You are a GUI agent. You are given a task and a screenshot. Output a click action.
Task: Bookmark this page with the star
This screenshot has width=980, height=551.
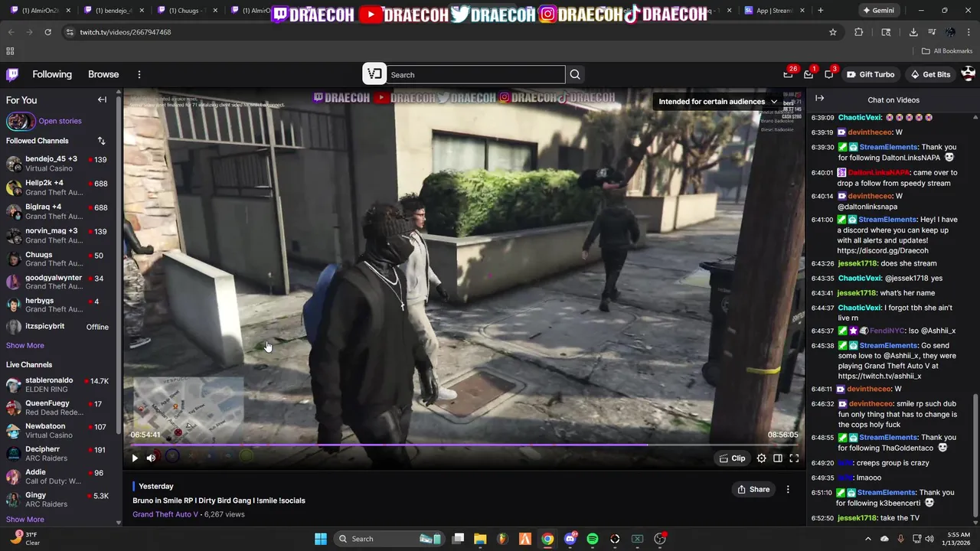pos(833,32)
